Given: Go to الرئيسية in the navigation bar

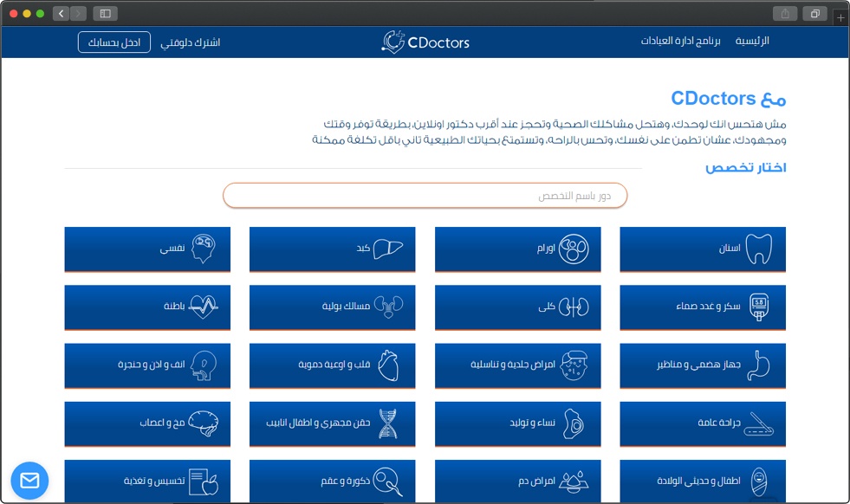Looking at the screenshot, I should tap(752, 42).
